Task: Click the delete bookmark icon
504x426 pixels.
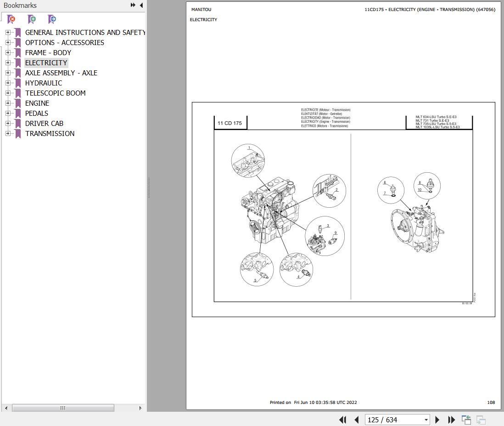Action: click(x=11, y=19)
